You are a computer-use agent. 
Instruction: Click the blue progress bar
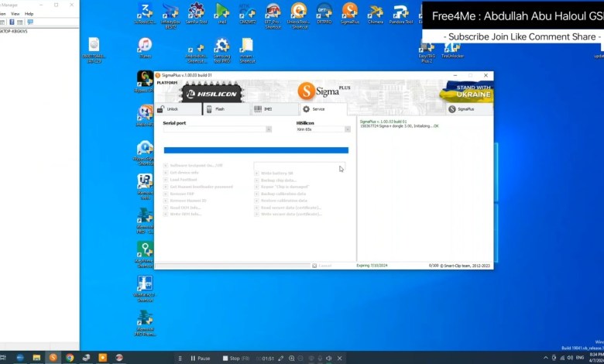point(256,150)
